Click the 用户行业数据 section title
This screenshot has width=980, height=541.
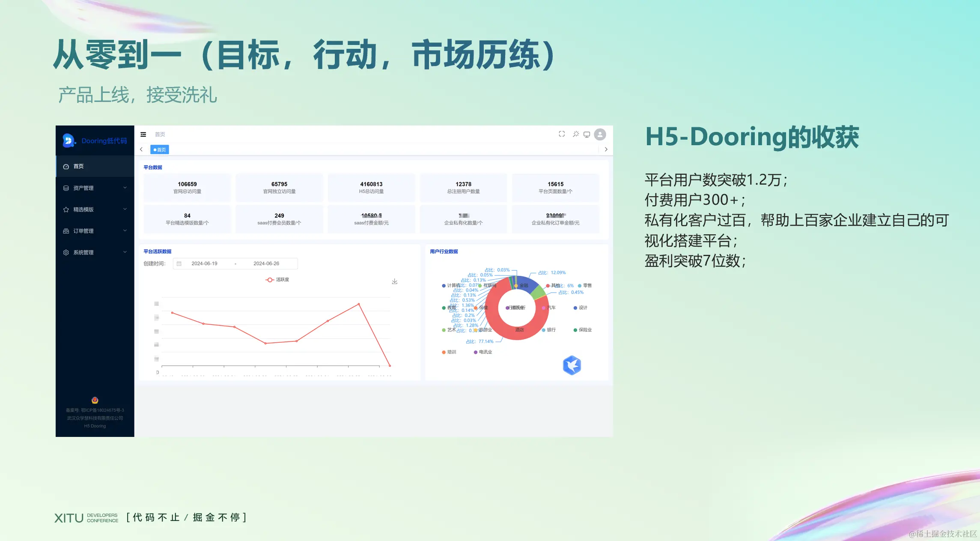444,251
